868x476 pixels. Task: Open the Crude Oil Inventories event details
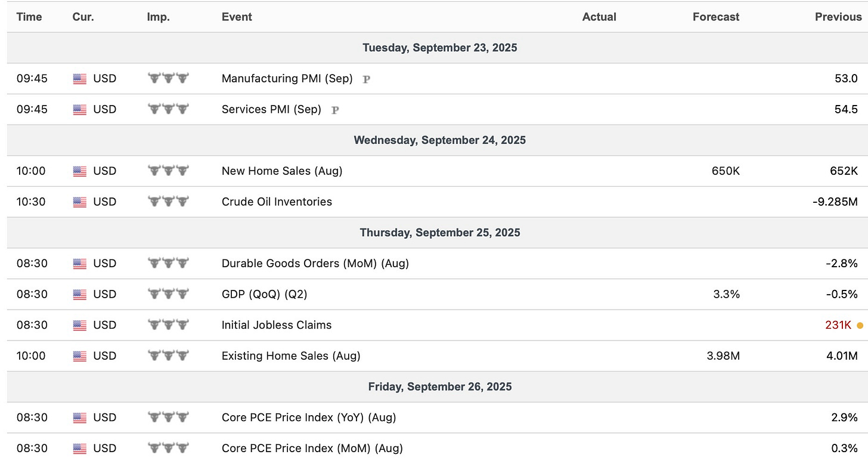(x=277, y=202)
